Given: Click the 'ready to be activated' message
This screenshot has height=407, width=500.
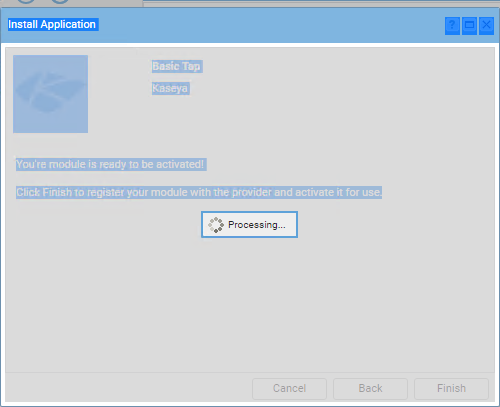Looking at the screenshot, I should [x=111, y=164].
